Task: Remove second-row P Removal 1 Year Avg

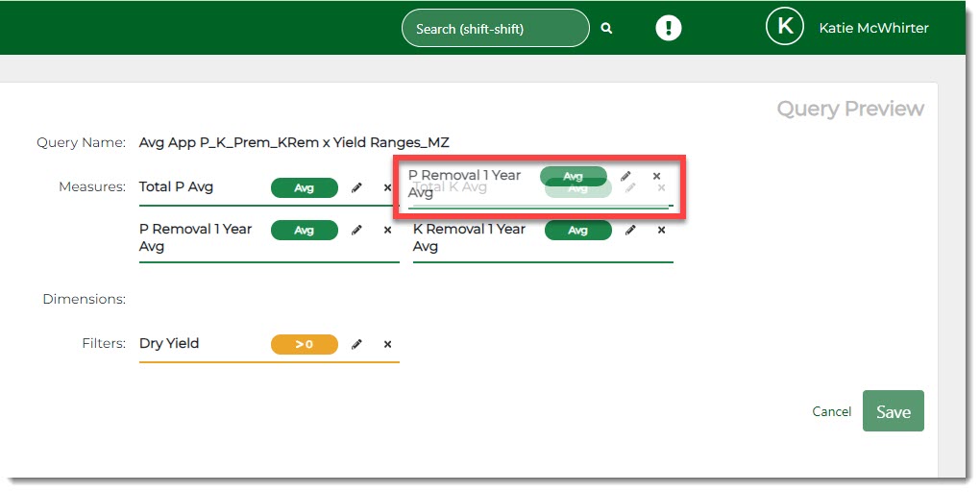Action: (387, 231)
